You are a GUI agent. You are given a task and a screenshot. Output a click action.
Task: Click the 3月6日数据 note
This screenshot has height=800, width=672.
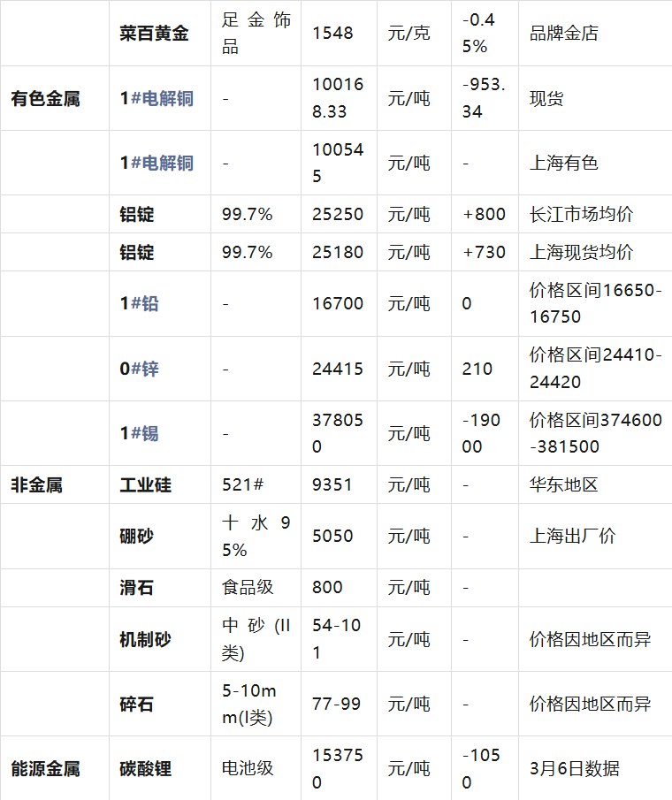pos(574,768)
